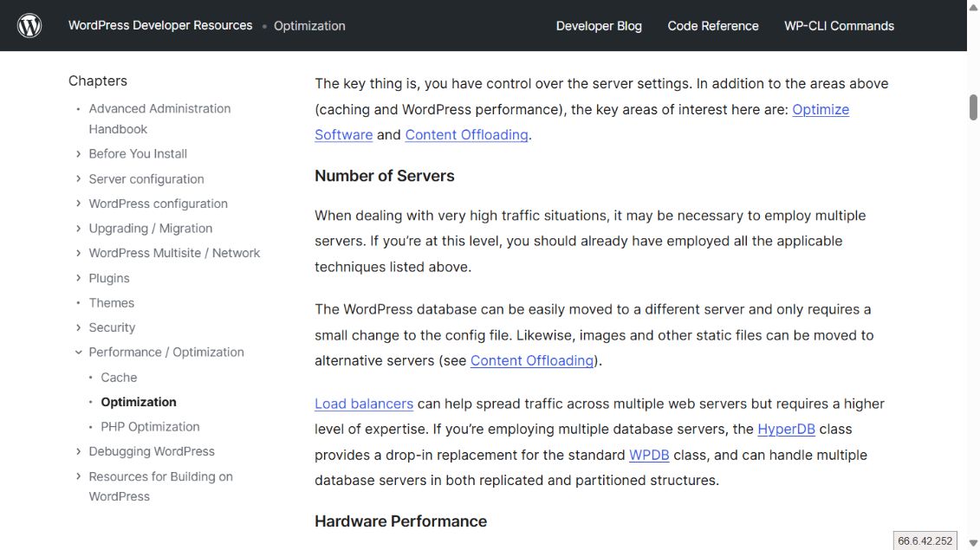Screen dimensions: 980x550
Task: Select the current Optimization sub-chapter
Action: coord(139,402)
